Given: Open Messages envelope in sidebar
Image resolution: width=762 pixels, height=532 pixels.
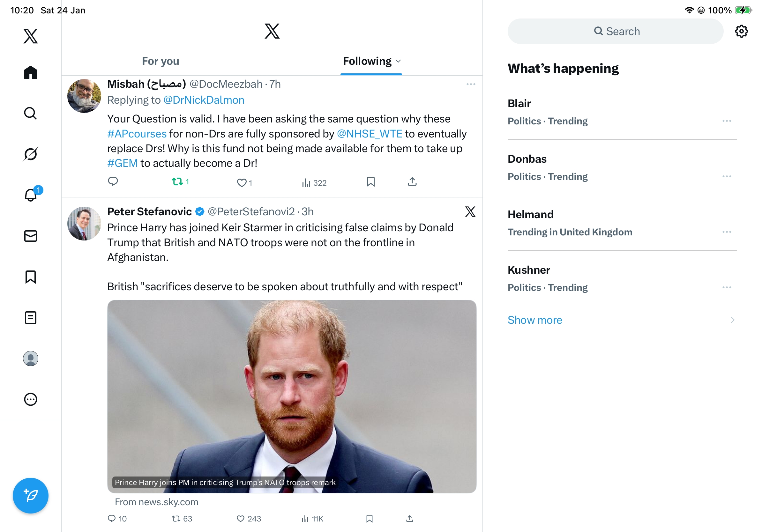Looking at the screenshot, I should coord(31,236).
